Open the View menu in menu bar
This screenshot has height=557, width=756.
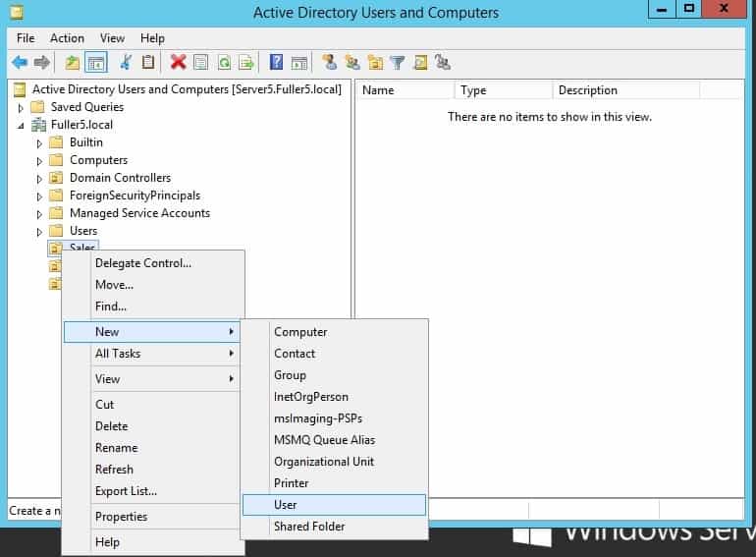[x=112, y=38]
